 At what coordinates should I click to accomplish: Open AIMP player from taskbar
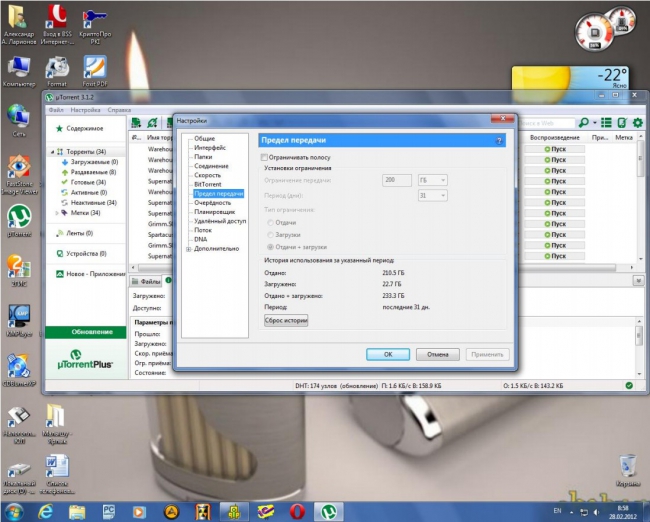(171, 512)
